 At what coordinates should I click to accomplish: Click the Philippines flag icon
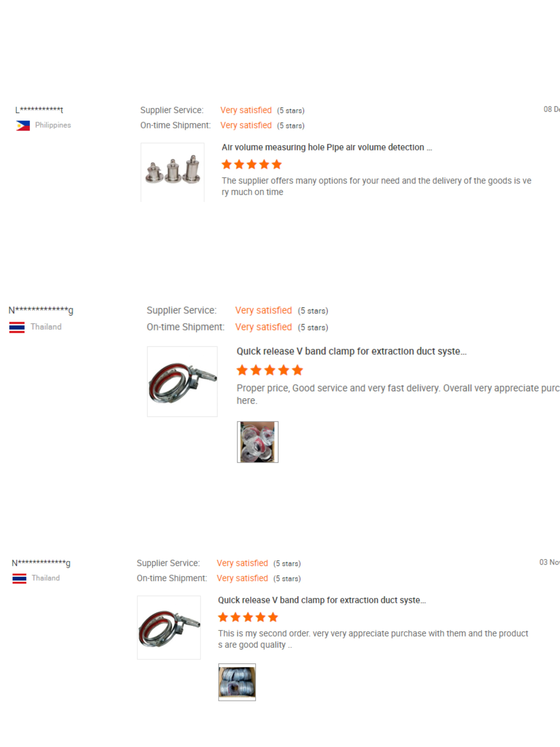pos(23,126)
